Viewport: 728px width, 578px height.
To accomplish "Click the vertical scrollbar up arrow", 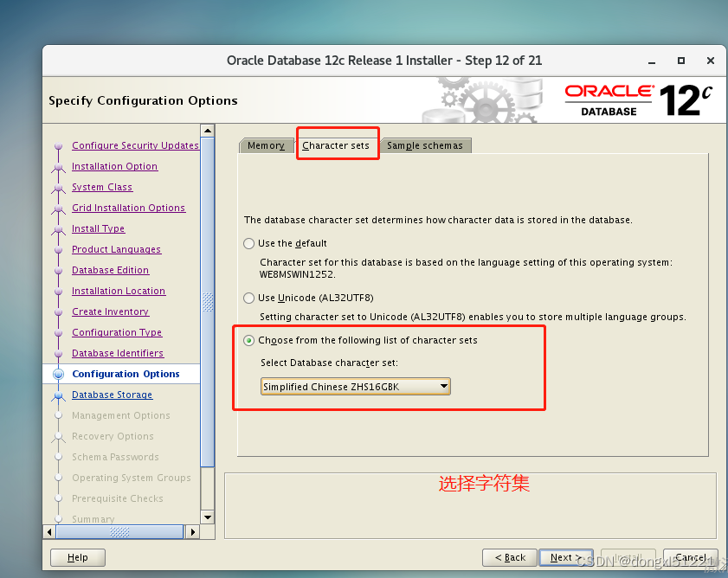I will coord(207,130).
